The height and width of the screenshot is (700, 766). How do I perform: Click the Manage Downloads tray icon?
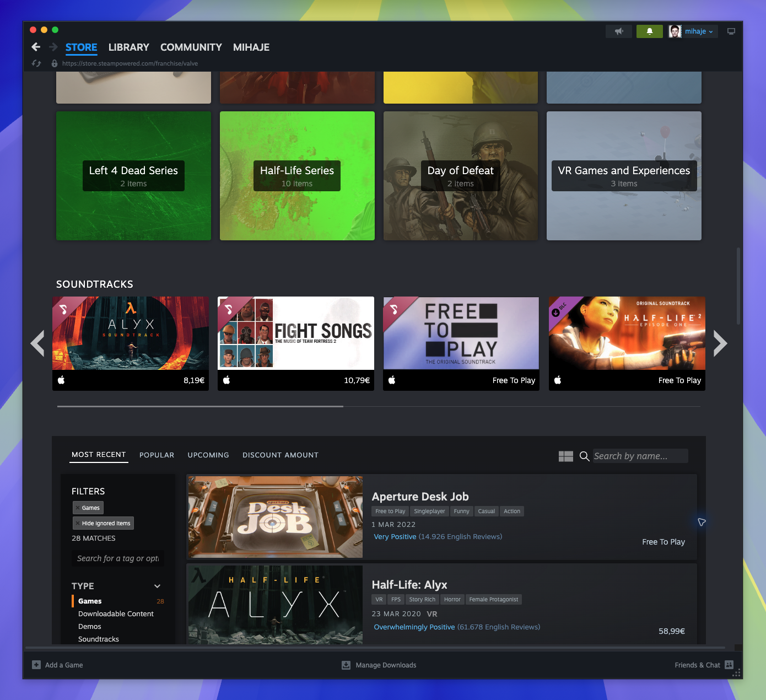point(346,665)
